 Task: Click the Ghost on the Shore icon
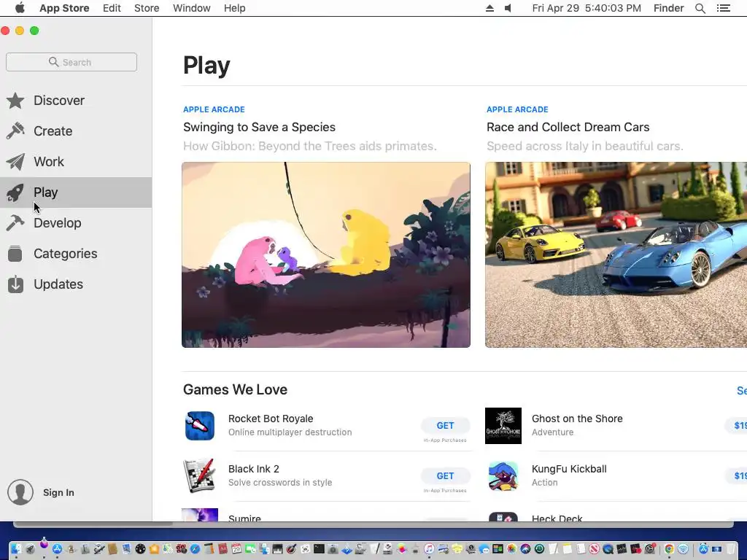point(503,426)
